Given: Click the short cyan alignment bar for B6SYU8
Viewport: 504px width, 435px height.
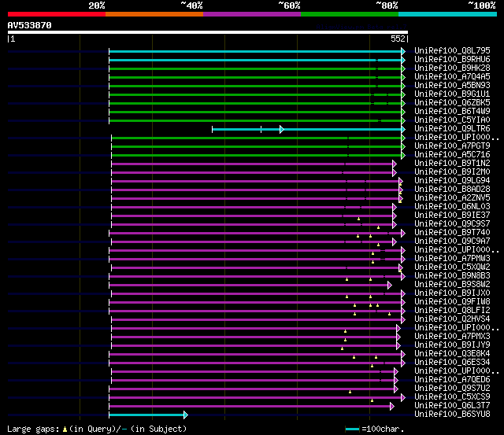Looking at the screenshot, I should (x=146, y=415).
